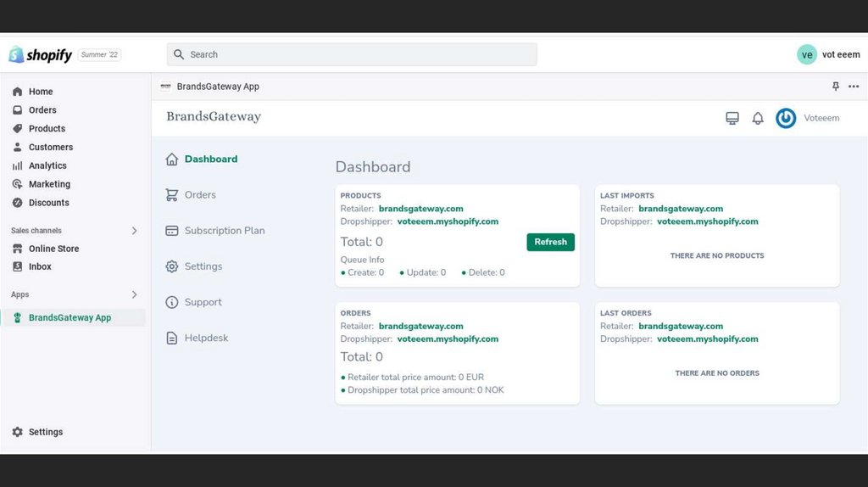The image size is (868, 487).
Task: Open Subscription Plan page
Action: [x=224, y=231]
